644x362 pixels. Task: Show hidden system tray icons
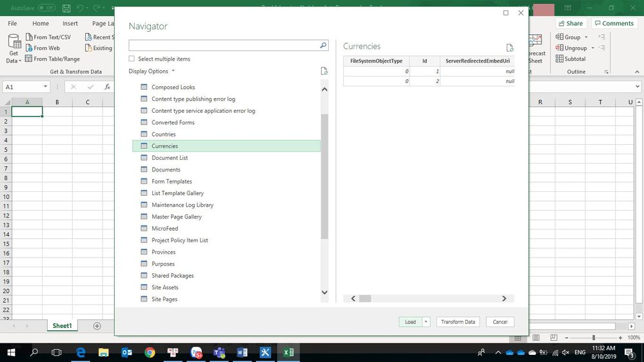(x=498, y=352)
